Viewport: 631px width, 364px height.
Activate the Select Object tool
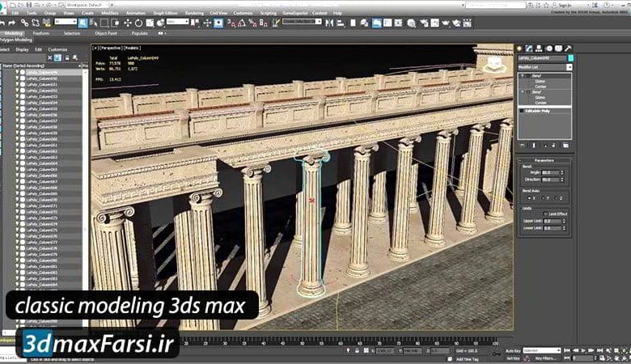click(83, 23)
